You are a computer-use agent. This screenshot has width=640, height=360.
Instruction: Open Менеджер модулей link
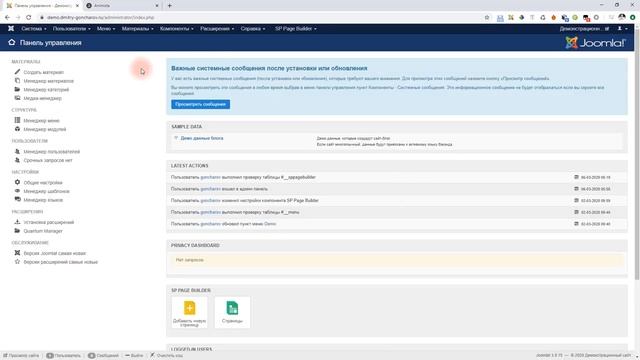(45, 129)
